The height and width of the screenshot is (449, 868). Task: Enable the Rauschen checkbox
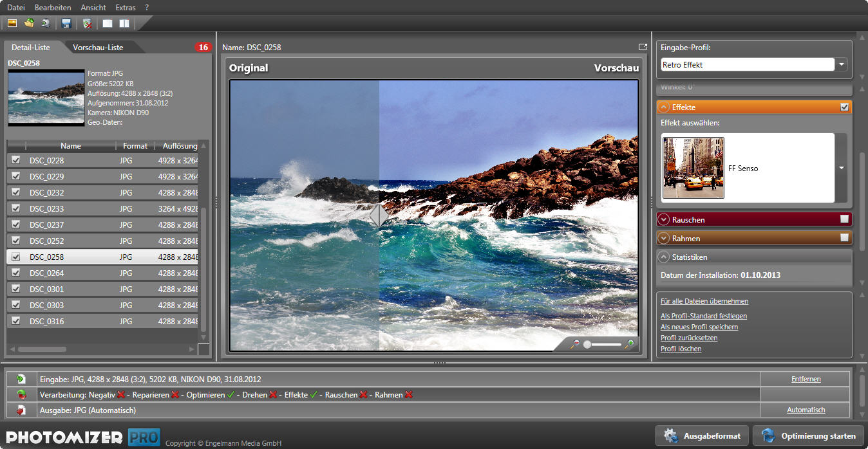[x=844, y=219]
